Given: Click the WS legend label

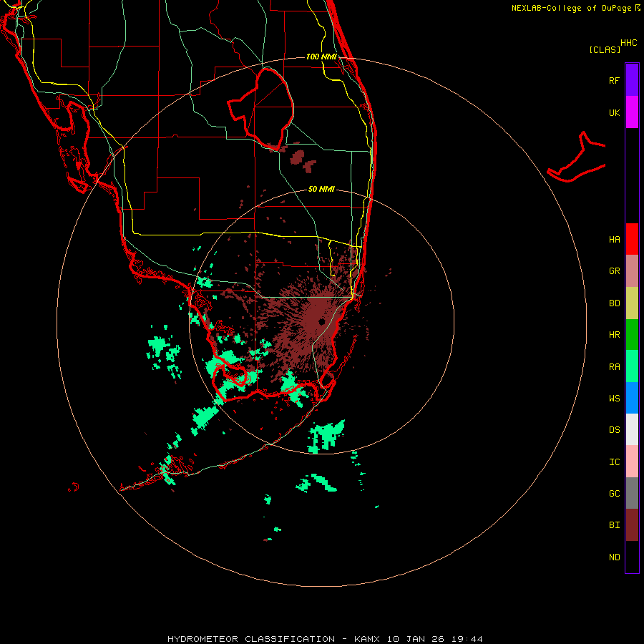Looking at the screenshot, I should point(614,399).
